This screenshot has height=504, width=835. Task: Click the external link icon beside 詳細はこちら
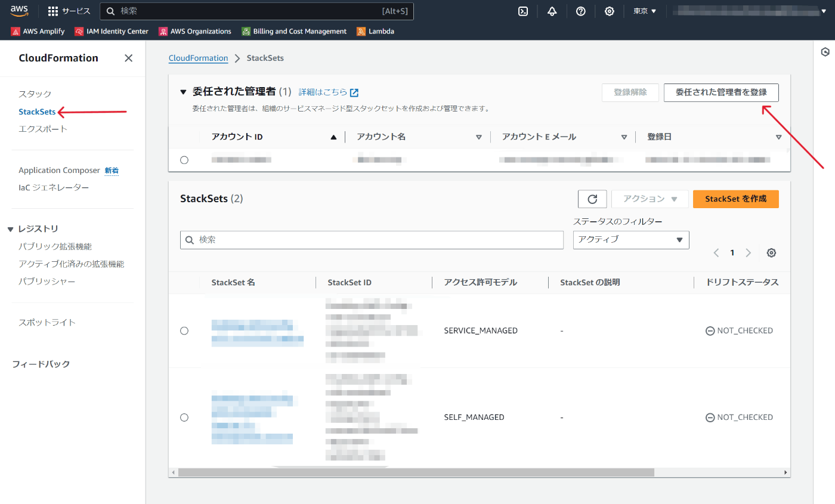click(354, 92)
